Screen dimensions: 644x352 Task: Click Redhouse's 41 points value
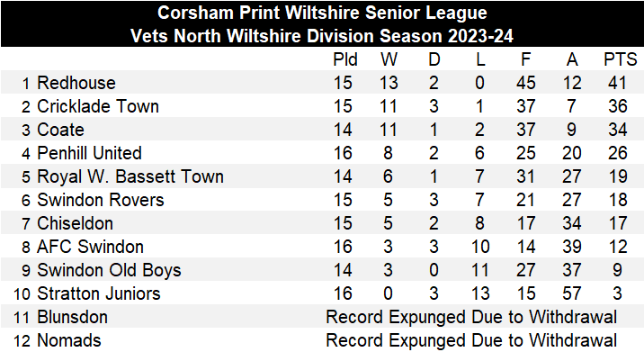coord(617,83)
